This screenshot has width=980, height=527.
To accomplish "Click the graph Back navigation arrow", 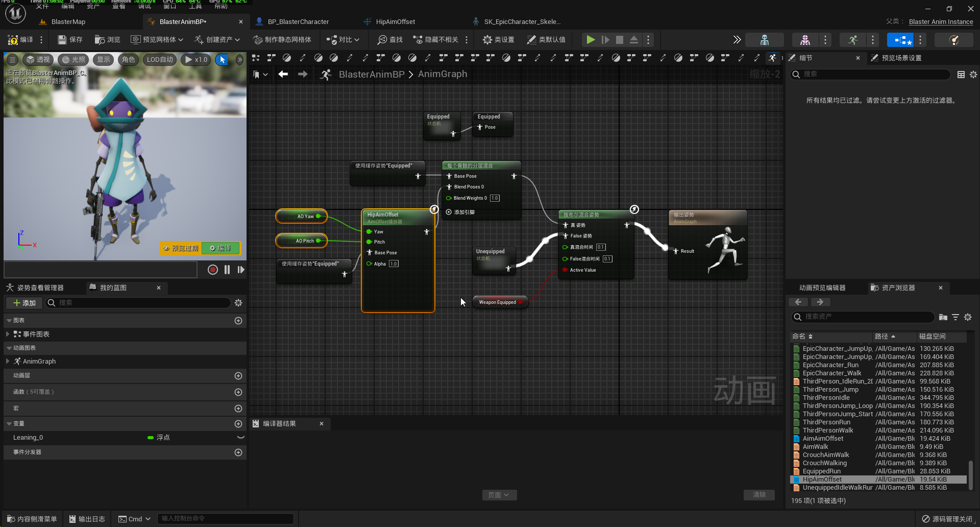I will click(283, 75).
